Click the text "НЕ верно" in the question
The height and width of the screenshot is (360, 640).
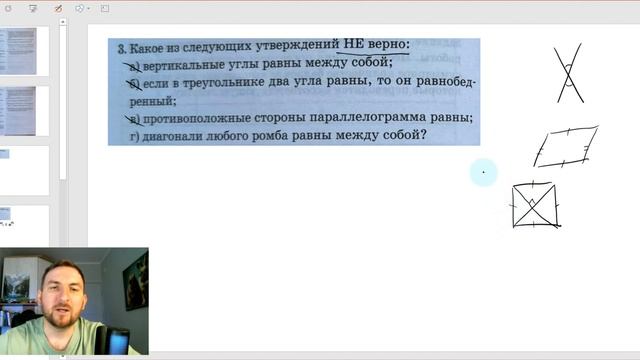(376, 44)
